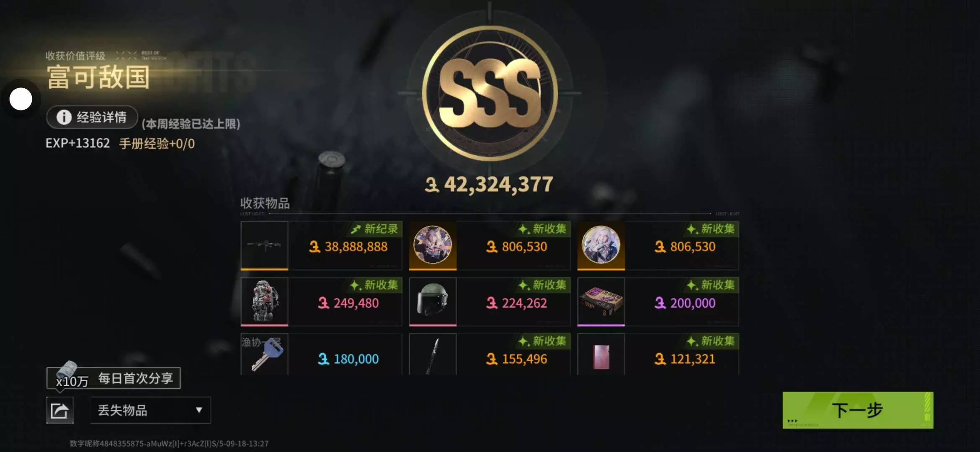Screen dimensions: 980x452
Task: Select the rifle item worth 38,888,888
Action: click(265, 245)
